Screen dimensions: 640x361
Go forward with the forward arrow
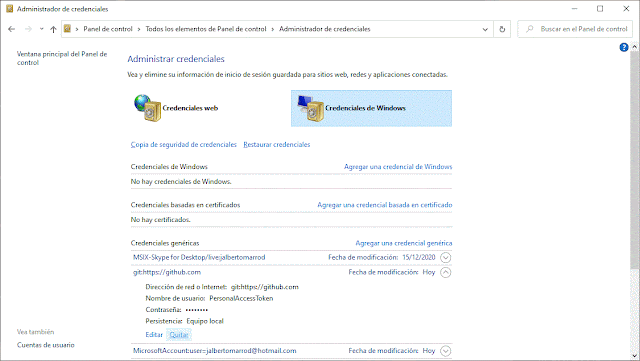(x=28, y=29)
